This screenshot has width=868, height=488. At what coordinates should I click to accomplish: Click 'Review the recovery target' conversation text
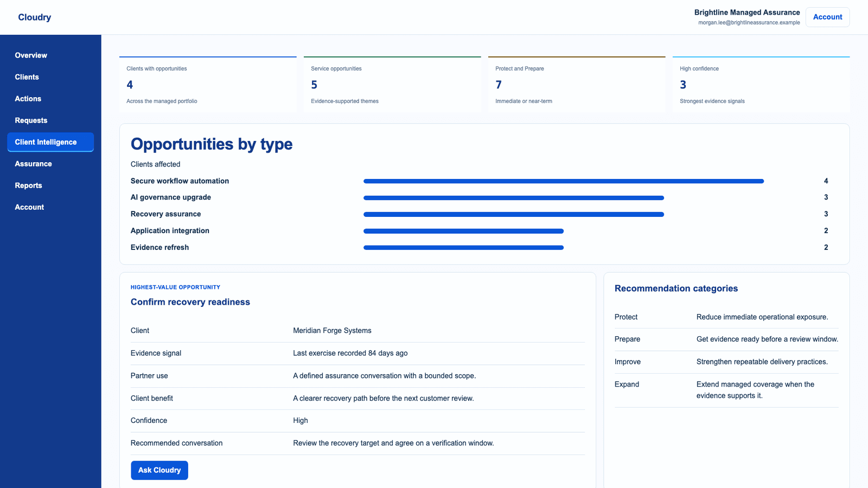pyautogui.click(x=393, y=443)
